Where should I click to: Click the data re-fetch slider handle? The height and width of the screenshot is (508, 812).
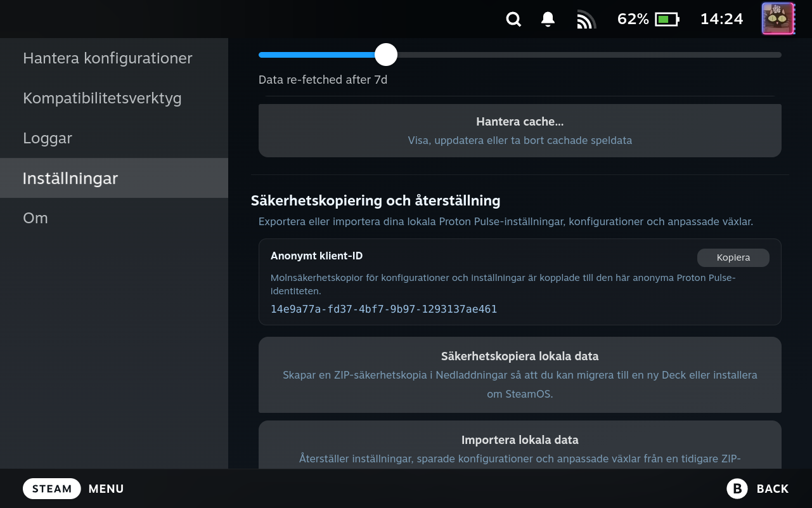point(385,55)
